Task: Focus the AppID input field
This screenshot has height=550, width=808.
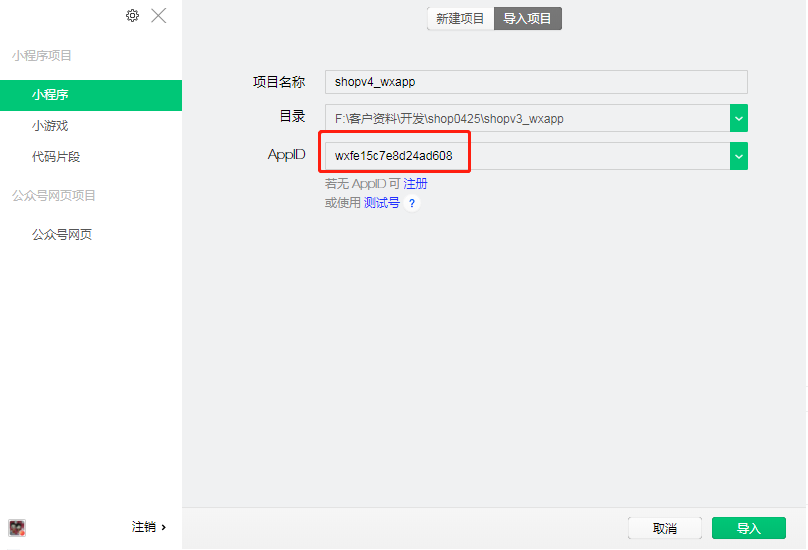Action: coord(527,156)
